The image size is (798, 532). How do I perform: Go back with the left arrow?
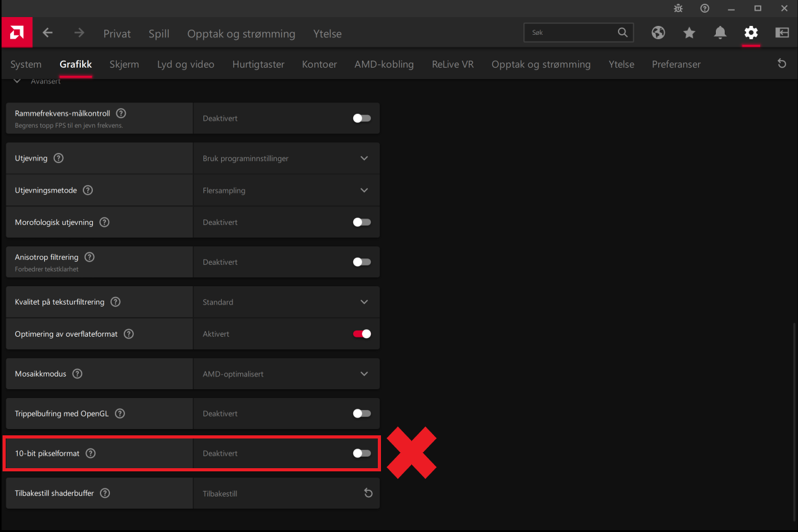tap(48, 33)
